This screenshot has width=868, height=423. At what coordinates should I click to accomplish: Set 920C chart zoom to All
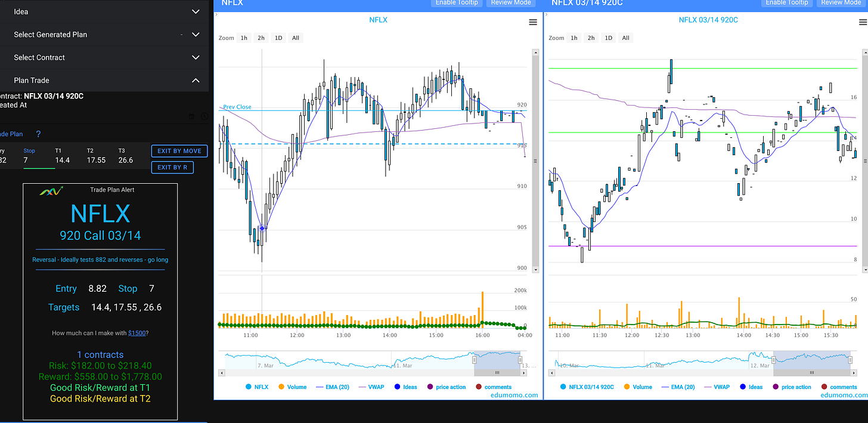[x=625, y=38]
